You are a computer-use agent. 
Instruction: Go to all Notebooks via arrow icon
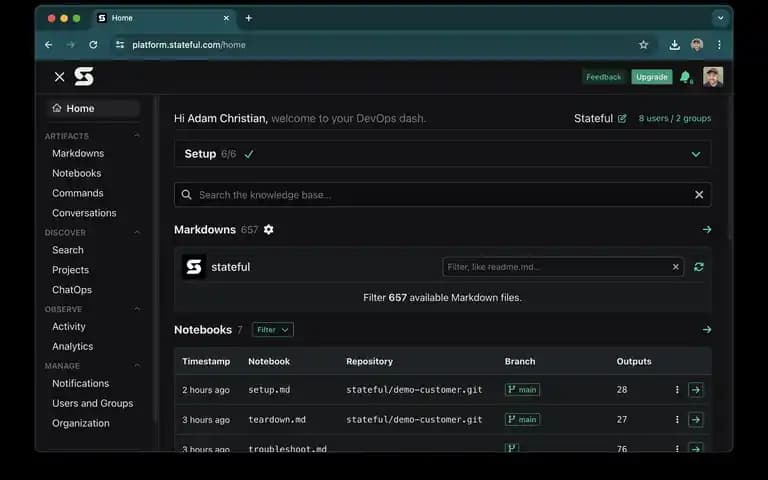pos(706,330)
